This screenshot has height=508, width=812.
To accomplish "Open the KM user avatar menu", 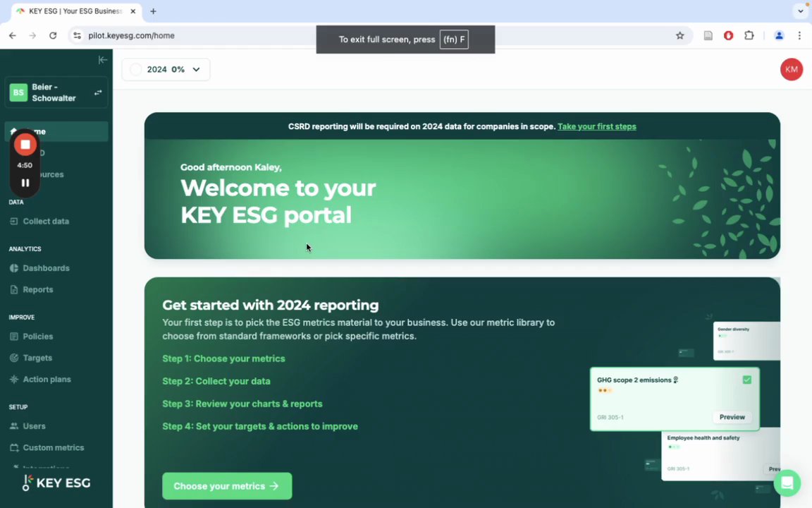I will (x=792, y=69).
